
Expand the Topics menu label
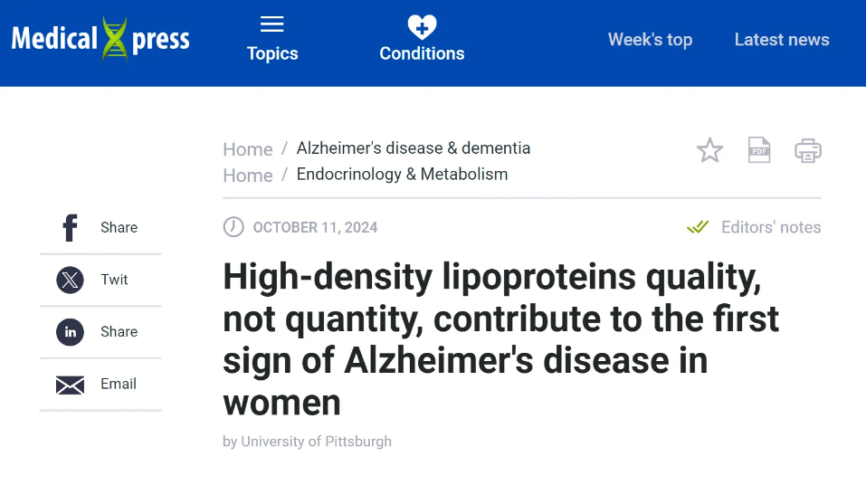point(272,53)
